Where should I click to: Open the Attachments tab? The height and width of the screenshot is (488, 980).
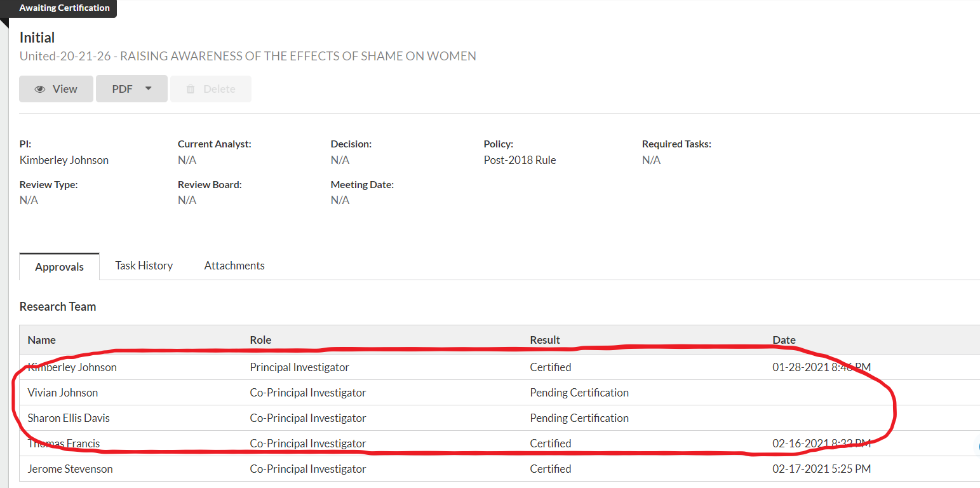pos(234,266)
